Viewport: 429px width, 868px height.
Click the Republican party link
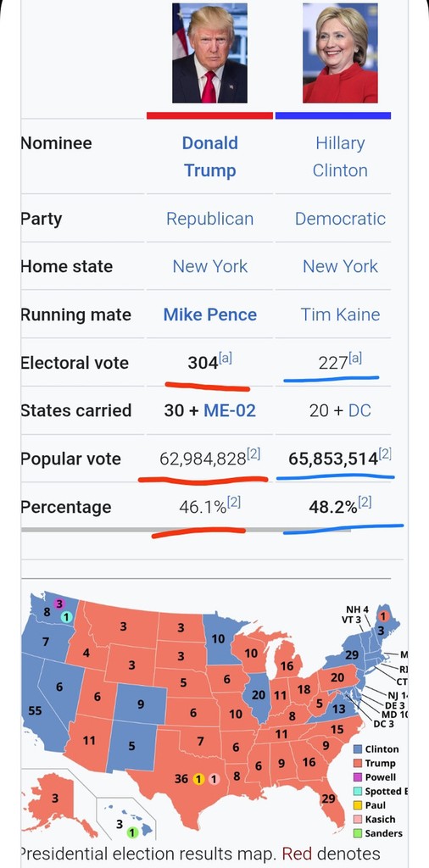pos(209,219)
